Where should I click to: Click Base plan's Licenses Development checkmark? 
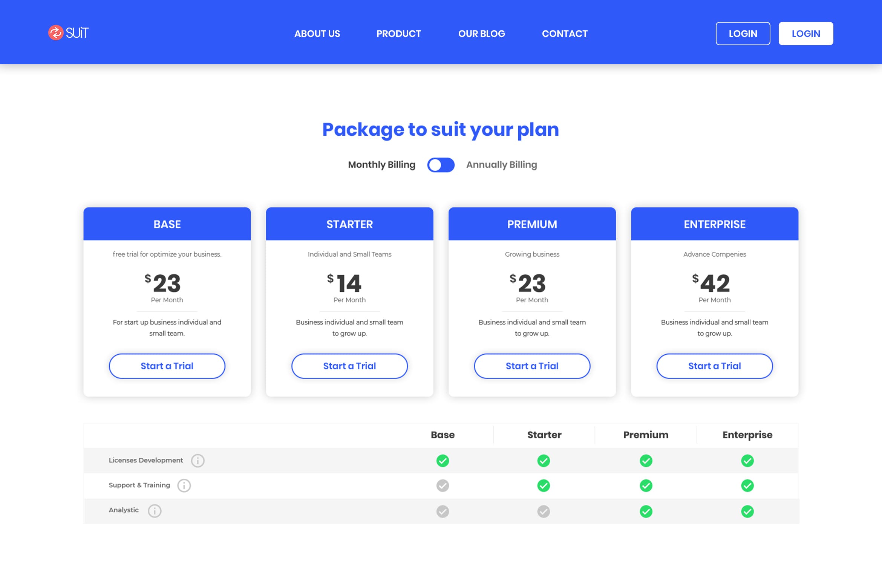443,460
